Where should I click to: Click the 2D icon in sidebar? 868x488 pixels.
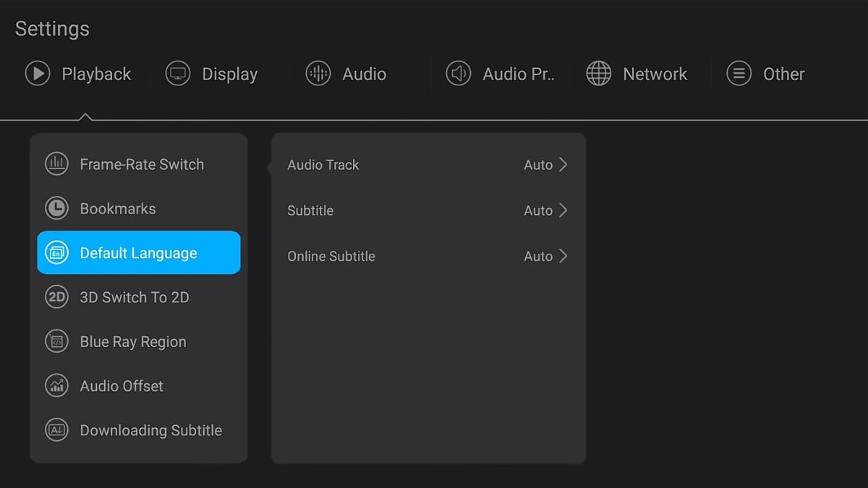(56, 297)
